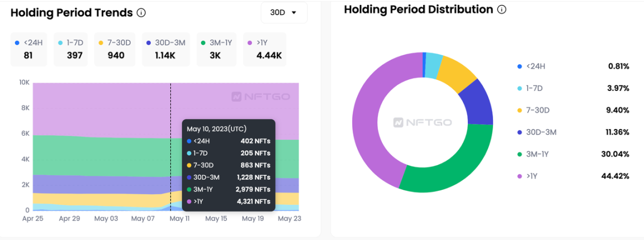Select <24H entry in the distribution legend
The height and width of the screenshot is (240, 644).
535,66
